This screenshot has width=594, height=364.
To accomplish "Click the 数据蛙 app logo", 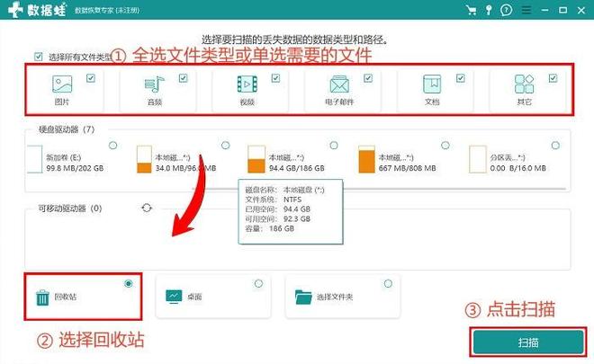I will 37,10.
